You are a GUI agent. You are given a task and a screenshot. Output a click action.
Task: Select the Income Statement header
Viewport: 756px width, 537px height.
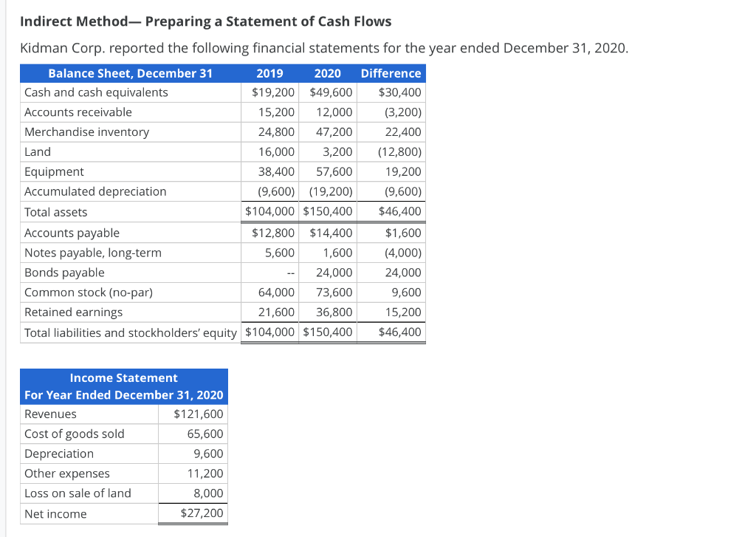tap(123, 377)
